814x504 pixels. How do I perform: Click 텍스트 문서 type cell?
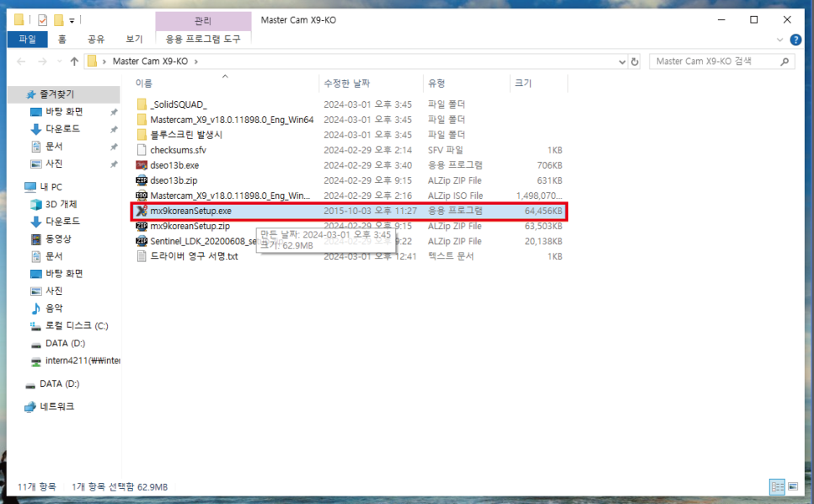point(451,256)
